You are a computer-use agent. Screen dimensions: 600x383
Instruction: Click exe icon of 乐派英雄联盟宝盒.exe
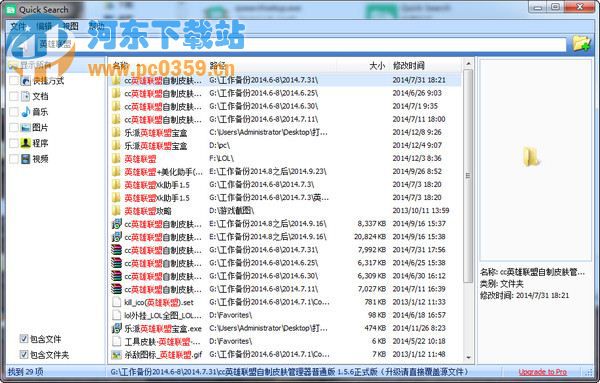[116, 328]
